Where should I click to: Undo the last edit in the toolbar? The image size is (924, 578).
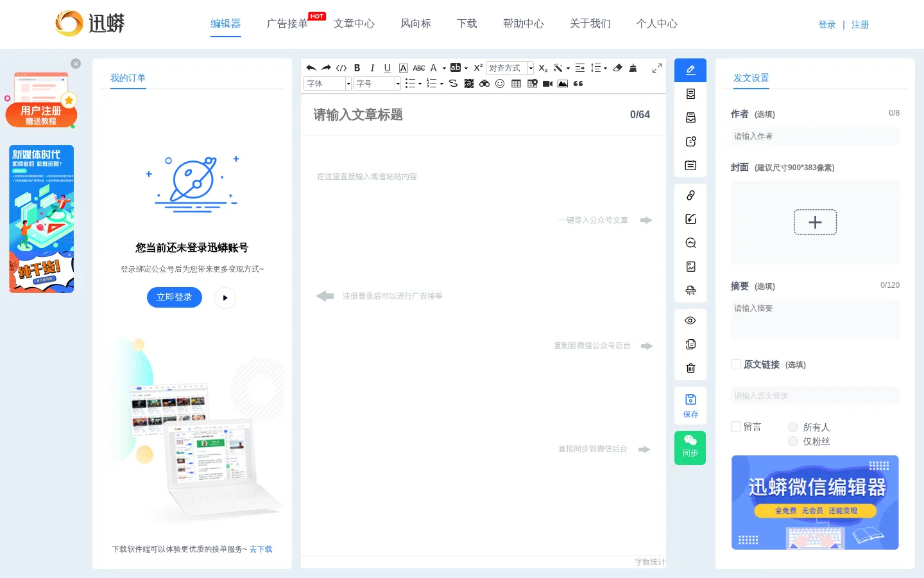(x=311, y=68)
